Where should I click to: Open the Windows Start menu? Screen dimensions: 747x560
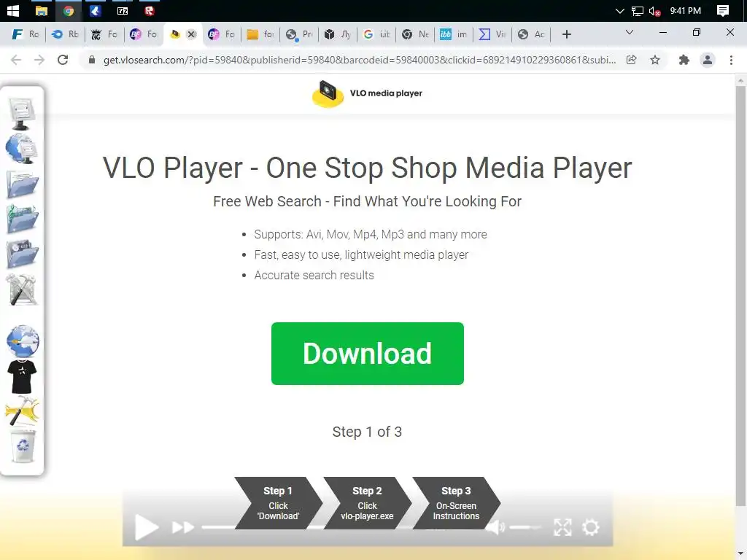click(x=13, y=10)
